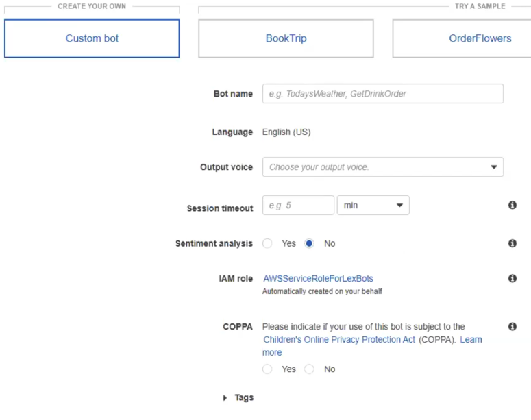The height and width of the screenshot is (420, 531).
Task: Open the IAM role info icon
Action: click(512, 279)
